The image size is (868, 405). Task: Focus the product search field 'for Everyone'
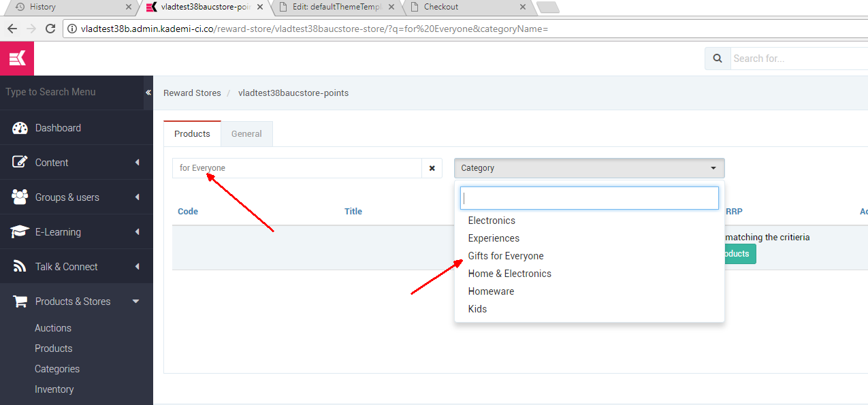click(x=297, y=168)
